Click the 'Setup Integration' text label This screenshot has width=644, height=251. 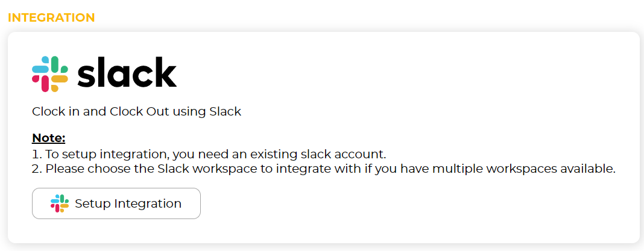point(128,203)
